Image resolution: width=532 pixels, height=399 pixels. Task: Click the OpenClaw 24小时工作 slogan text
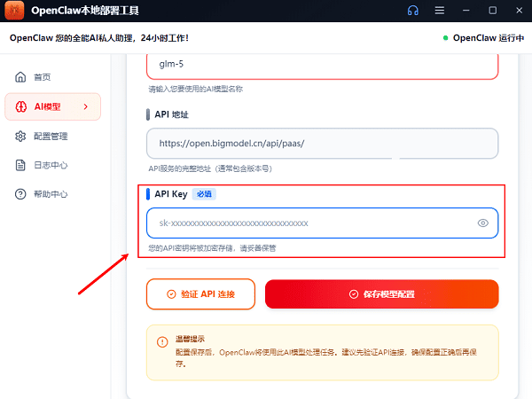point(99,38)
